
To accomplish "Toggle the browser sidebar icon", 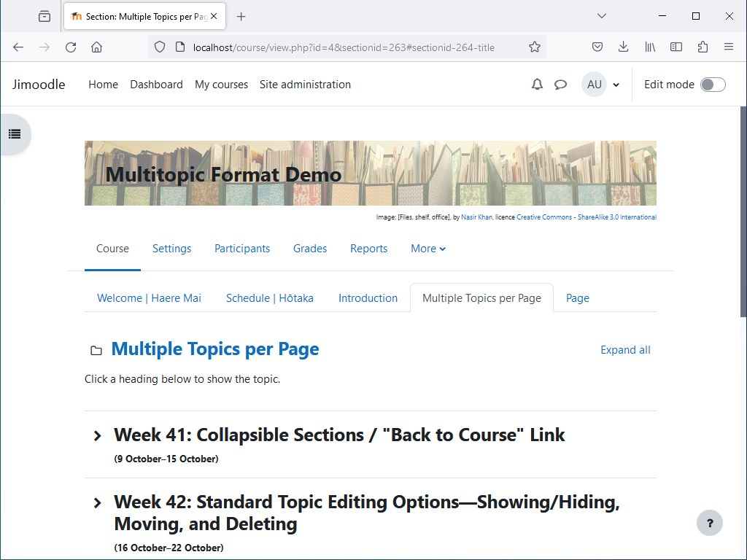I will tap(676, 47).
